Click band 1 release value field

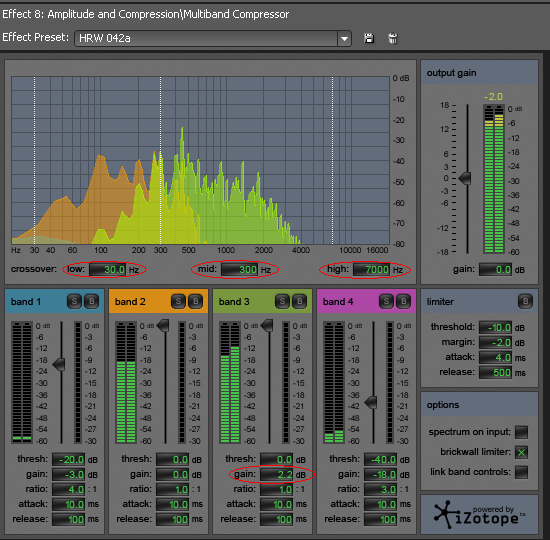(x=68, y=520)
